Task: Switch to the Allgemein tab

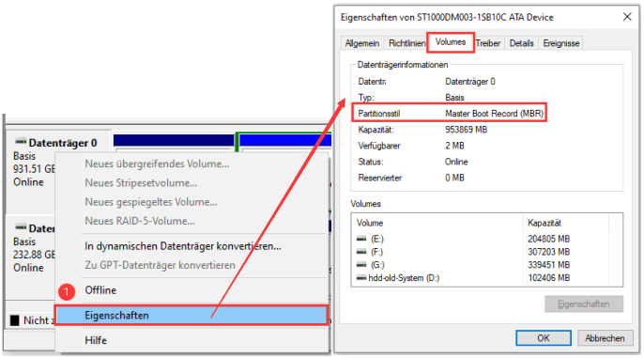Action: pyautogui.click(x=361, y=43)
